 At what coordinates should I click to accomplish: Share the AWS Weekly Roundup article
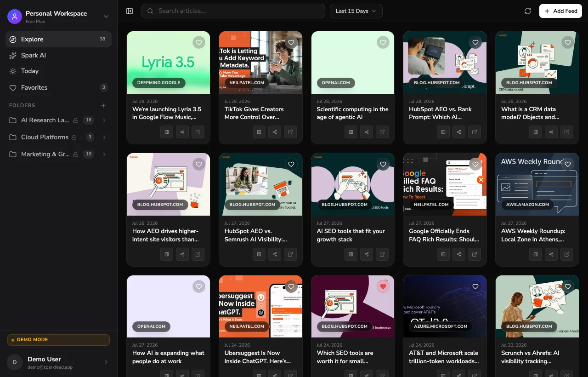tap(551, 254)
